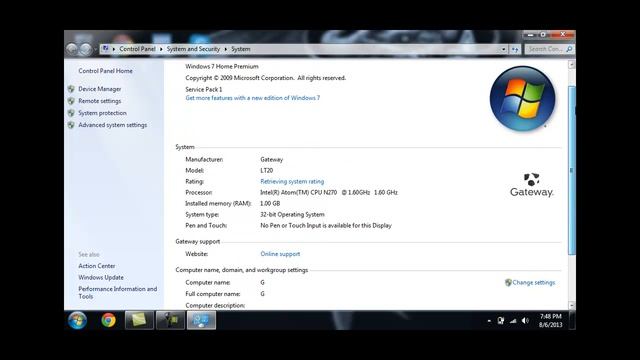Click the scrollbar down arrow
Viewport: 640px width, 360px height.
pyautogui.click(x=572, y=305)
